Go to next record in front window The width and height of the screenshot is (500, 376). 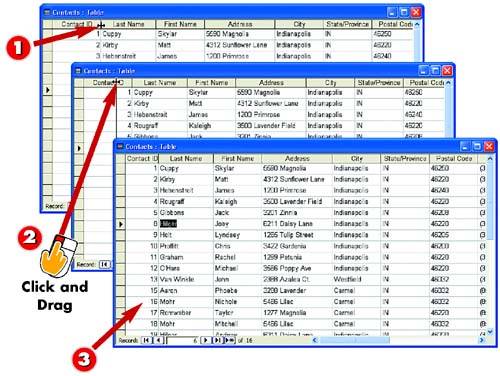(206, 340)
